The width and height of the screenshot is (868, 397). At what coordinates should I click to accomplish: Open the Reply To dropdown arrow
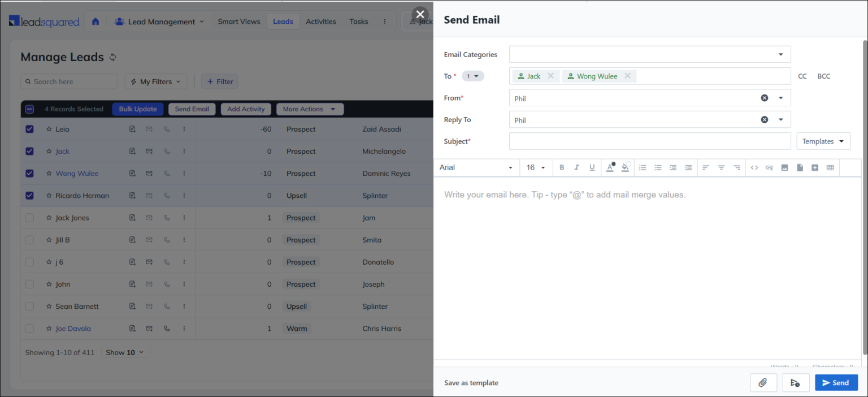pyautogui.click(x=781, y=120)
